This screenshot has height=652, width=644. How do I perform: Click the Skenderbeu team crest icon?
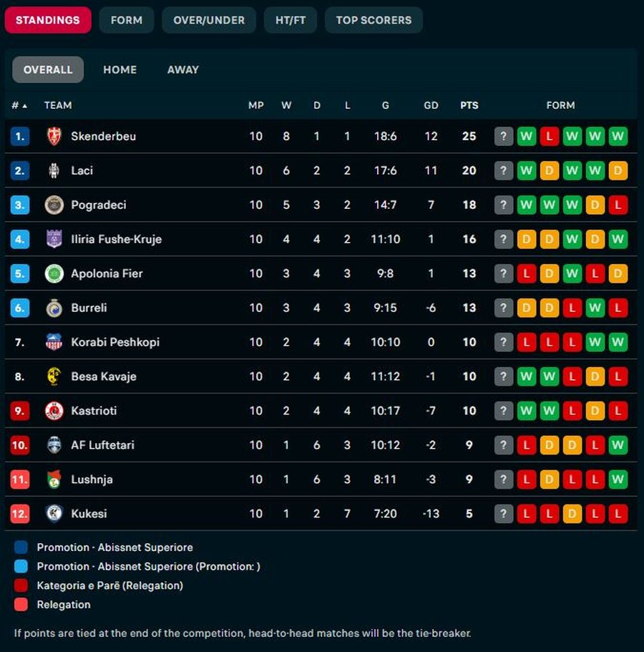pyautogui.click(x=54, y=136)
